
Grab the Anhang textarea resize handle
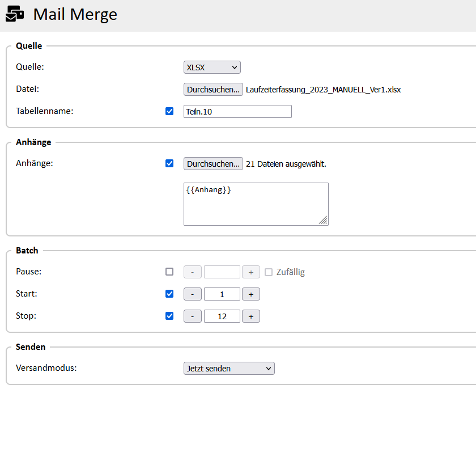[x=323, y=221]
